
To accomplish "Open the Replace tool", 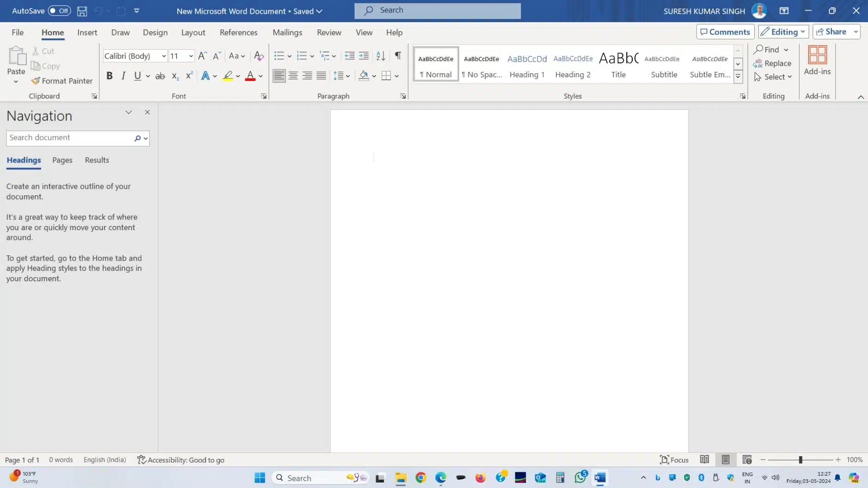I will click(772, 63).
